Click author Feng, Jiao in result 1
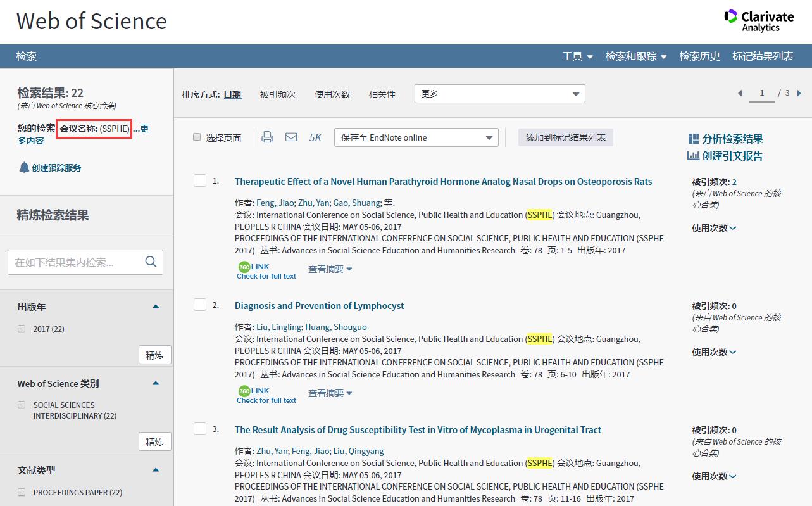Viewport: 812px width, 506px height. click(275, 203)
